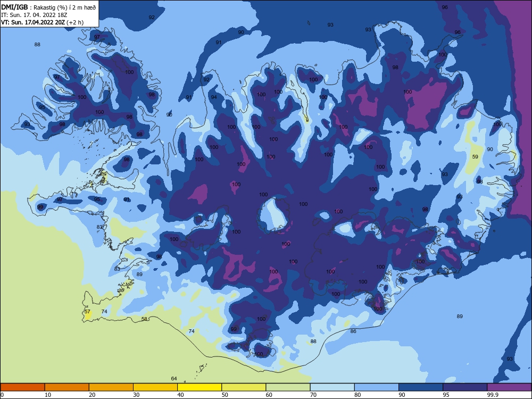Viewport: 532px width, 399px height.
Task: Choose the pale blue 70–80 legend swatch
Action: (x=332, y=387)
